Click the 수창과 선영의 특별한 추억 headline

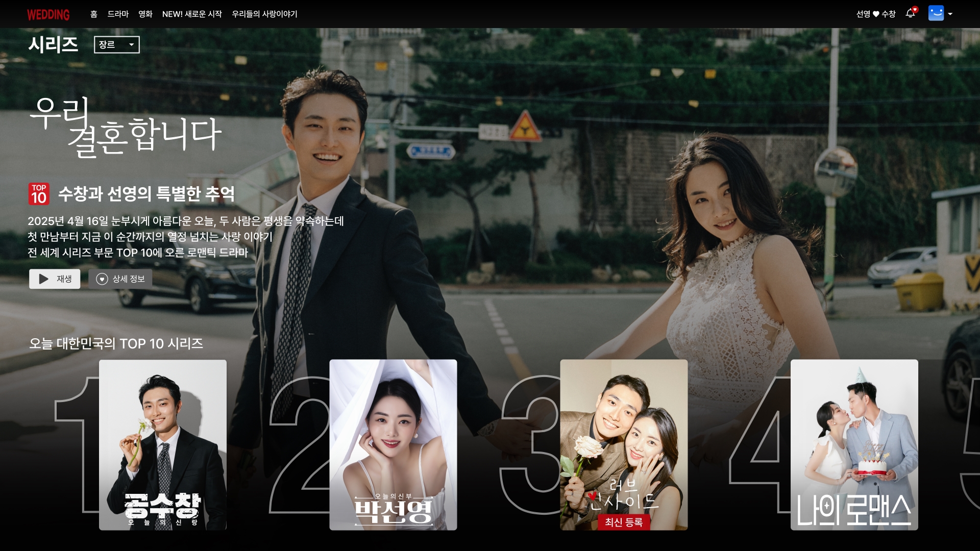click(x=146, y=194)
